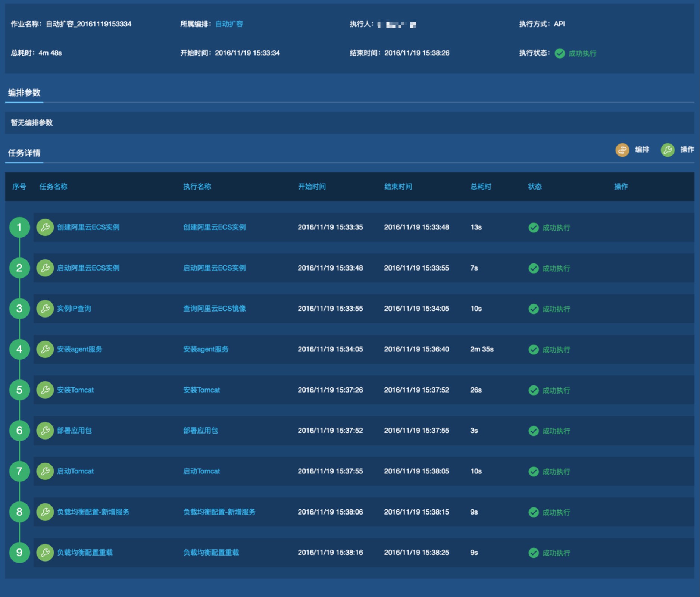This screenshot has width=700, height=597.
Task: Click the orange 编排 legend icon
Action: click(622, 150)
